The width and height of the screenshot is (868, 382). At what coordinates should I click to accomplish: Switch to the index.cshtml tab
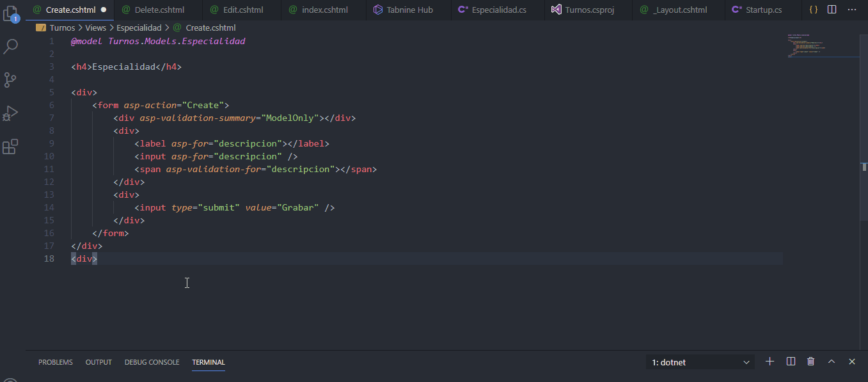324,10
